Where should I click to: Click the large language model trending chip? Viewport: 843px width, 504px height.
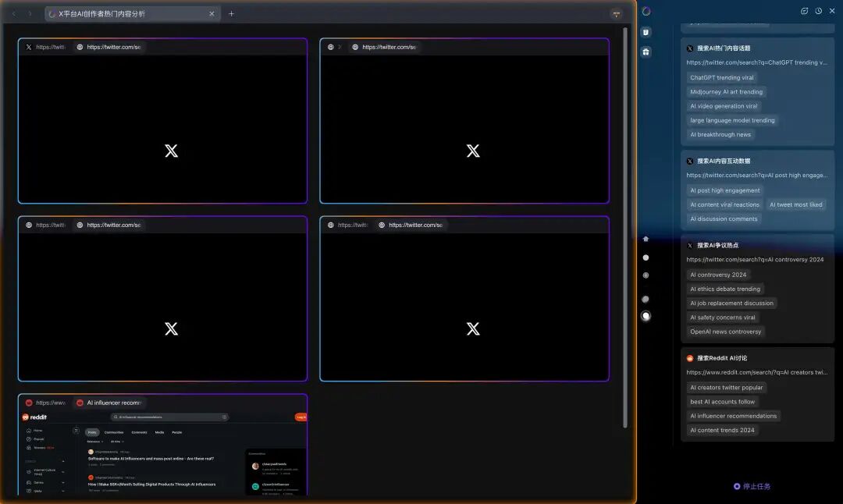(x=732, y=120)
